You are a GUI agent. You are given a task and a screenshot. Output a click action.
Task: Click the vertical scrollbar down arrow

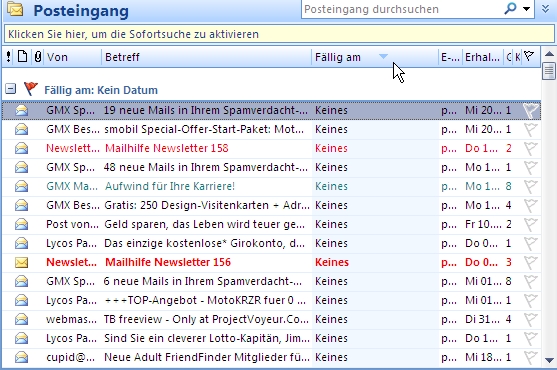(549, 360)
